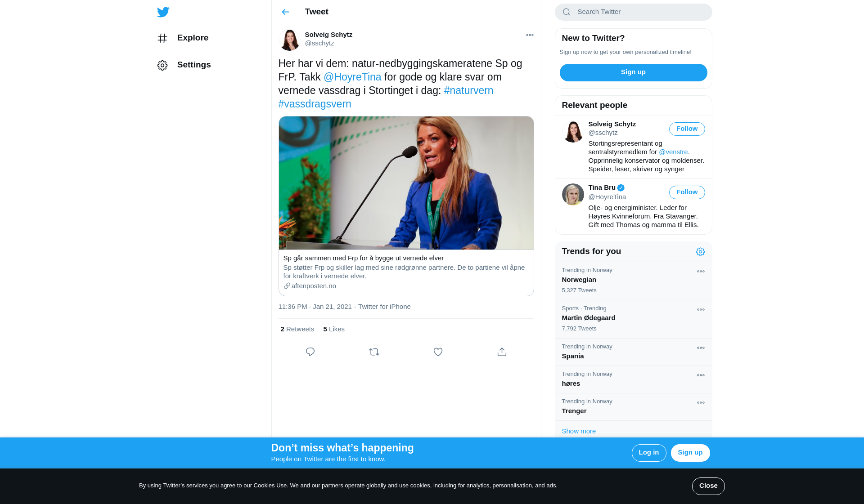This screenshot has height=504, width=864.
Task: Open more options for Trenger trend
Action: 701,403
